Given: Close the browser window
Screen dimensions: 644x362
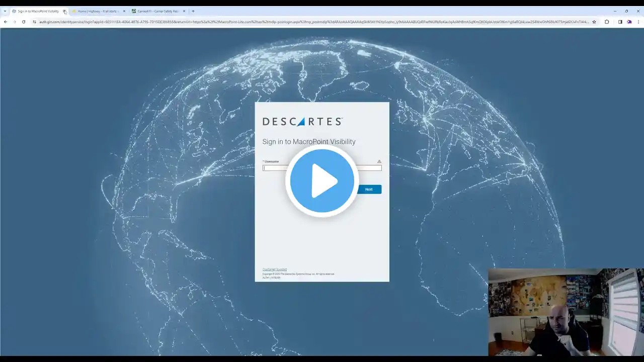Looking at the screenshot, I should (638, 11).
